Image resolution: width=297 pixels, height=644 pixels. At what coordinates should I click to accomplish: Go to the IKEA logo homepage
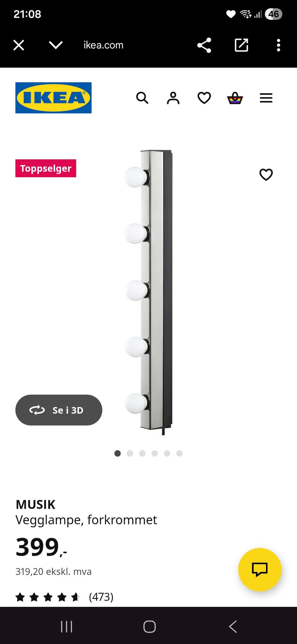(54, 98)
